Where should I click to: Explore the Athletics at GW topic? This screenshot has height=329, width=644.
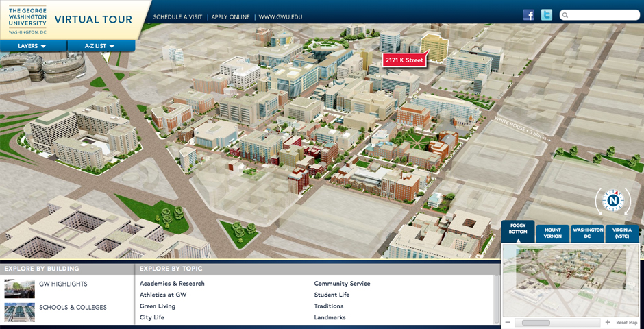click(163, 295)
